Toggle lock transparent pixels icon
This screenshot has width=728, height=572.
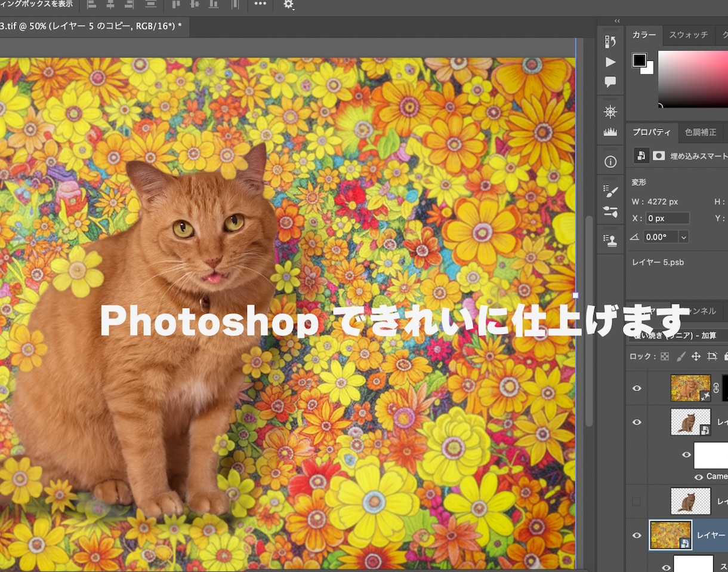[x=665, y=356]
